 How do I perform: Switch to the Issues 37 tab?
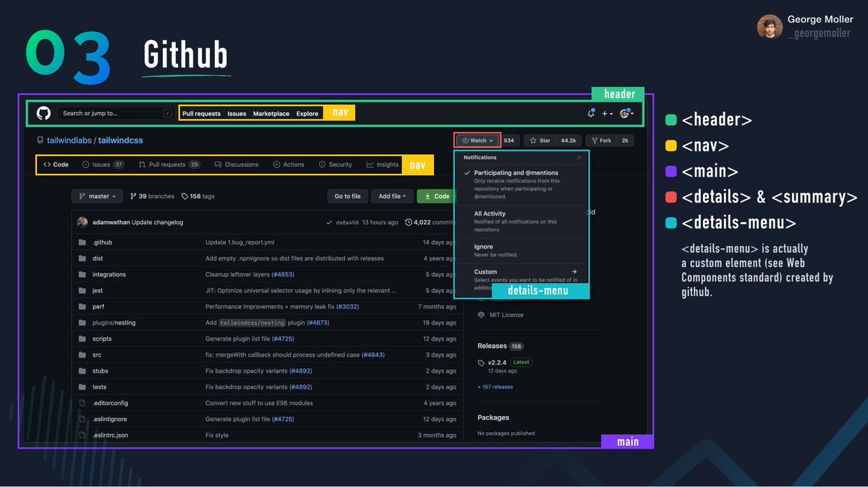[103, 164]
